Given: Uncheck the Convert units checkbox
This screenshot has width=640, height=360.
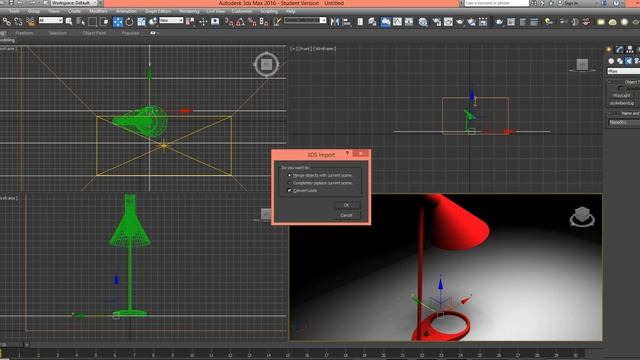Looking at the screenshot, I should [289, 191].
